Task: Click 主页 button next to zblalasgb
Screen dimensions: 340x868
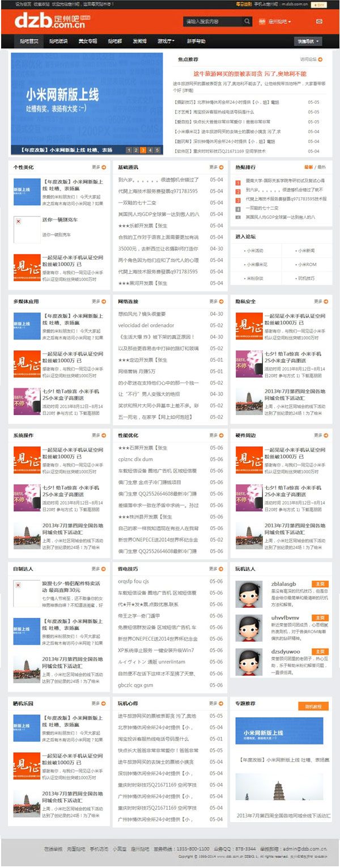Action: tap(321, 583)
